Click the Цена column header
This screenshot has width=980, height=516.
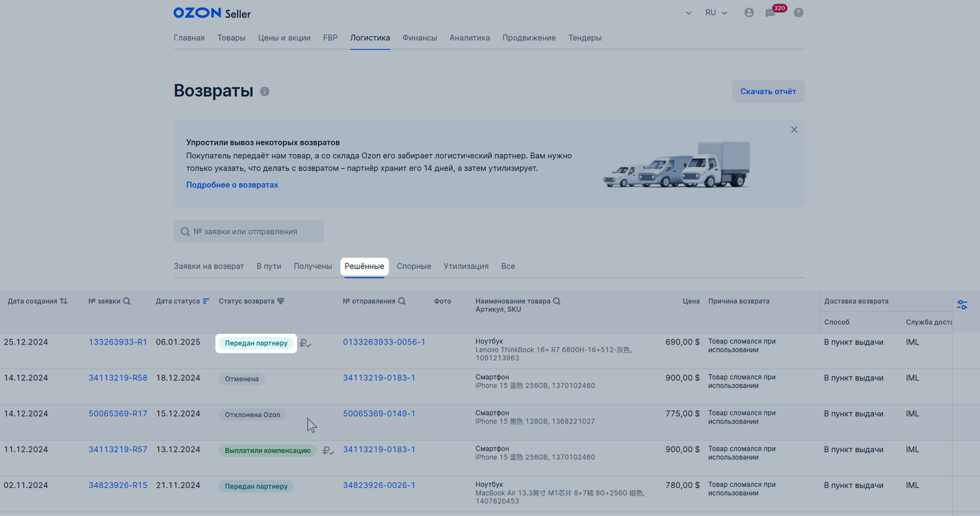691,301
